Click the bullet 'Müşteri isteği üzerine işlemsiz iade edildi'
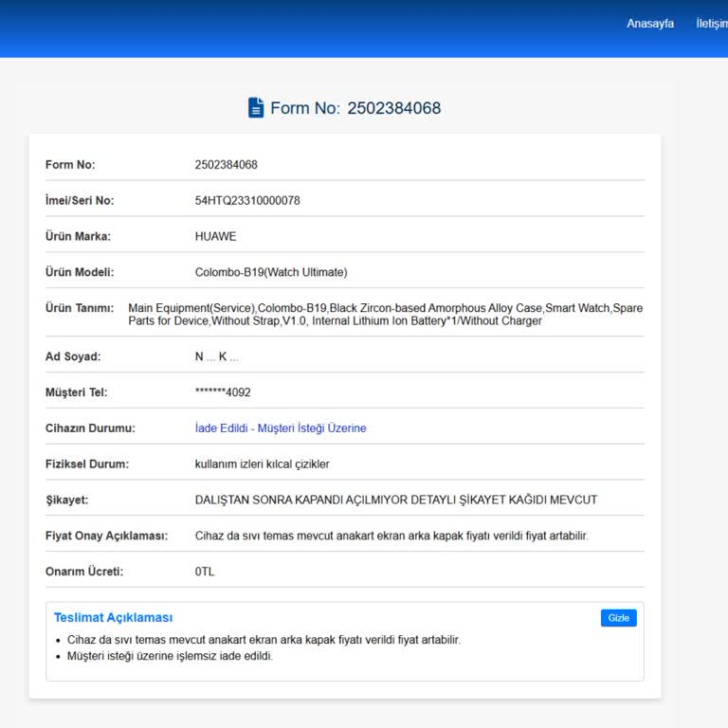This screenshot has height=728, width=728. [x=170, y=656]
